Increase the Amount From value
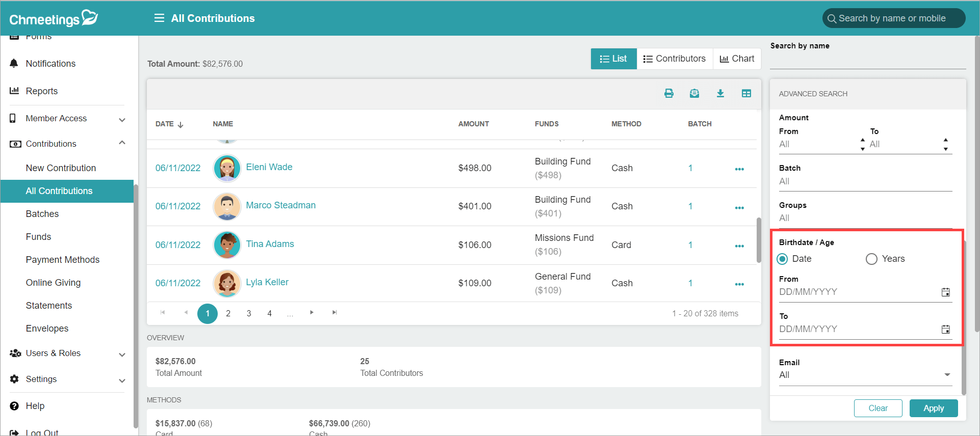The height and width of the screenshot is (436, 980). click(863, 140)
